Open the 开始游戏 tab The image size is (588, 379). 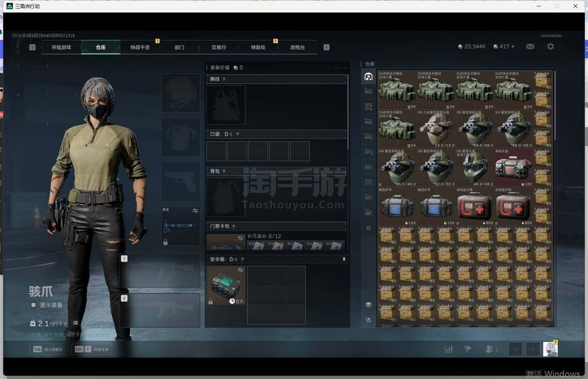[x=61, y=47]
